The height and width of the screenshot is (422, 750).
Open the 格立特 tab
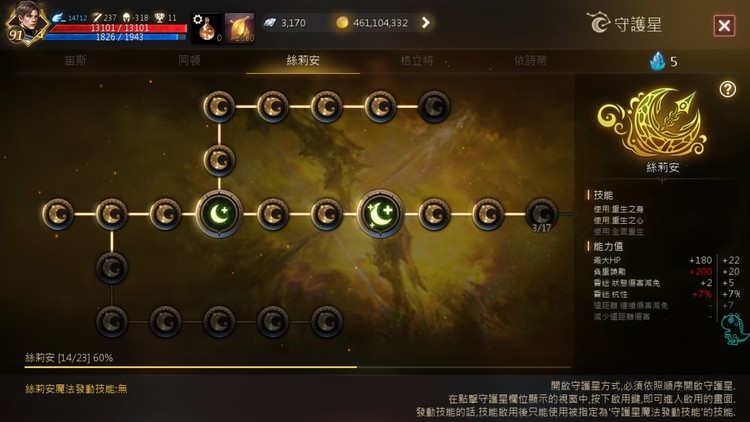pyautogui.click(x=417, y=61)
